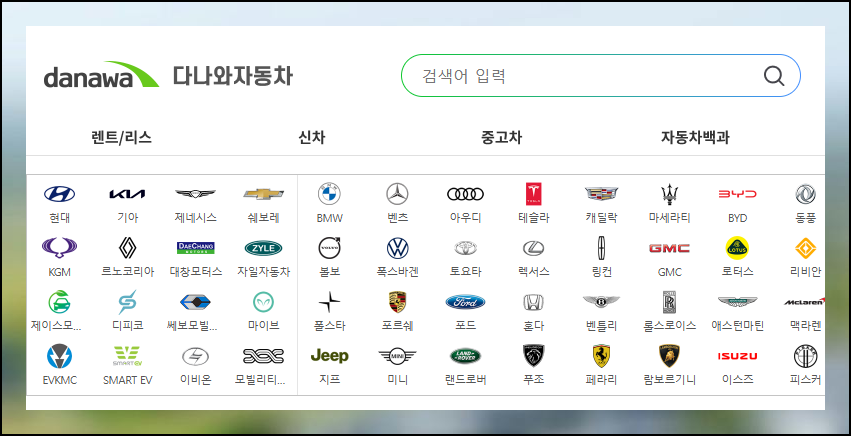Open the 중고차 menu

click(501, 138)
